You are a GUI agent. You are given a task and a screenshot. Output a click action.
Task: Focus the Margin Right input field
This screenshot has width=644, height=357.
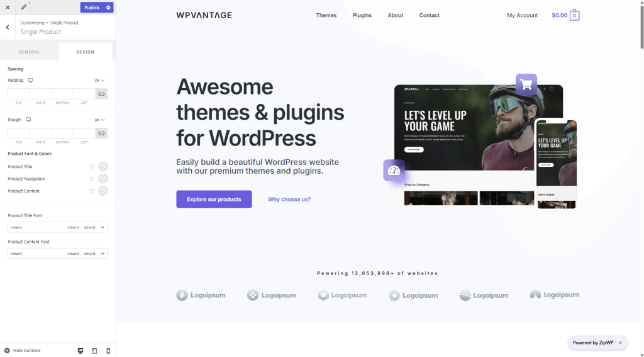point(41,133)
